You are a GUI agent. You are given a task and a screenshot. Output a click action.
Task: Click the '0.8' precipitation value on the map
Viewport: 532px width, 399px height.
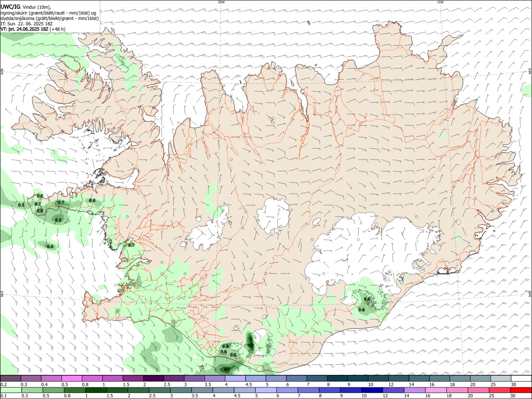pyautogui.click(x=226, y=346)
